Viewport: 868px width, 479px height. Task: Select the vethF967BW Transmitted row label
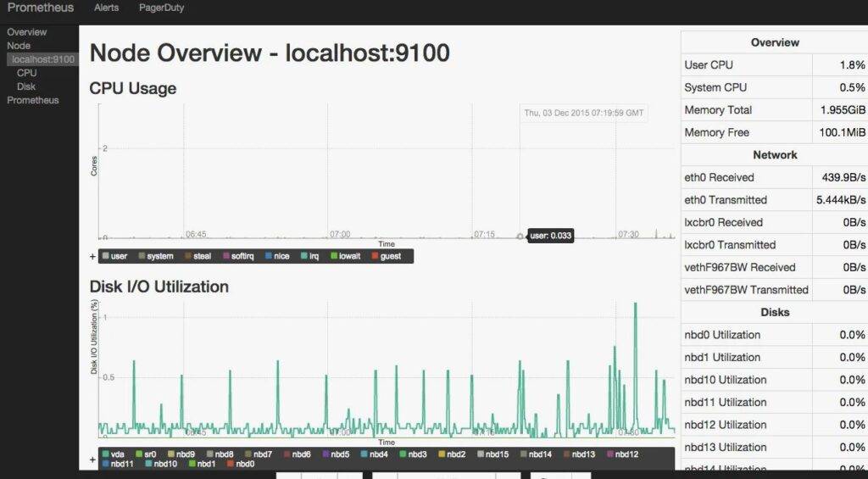point(746,290)
